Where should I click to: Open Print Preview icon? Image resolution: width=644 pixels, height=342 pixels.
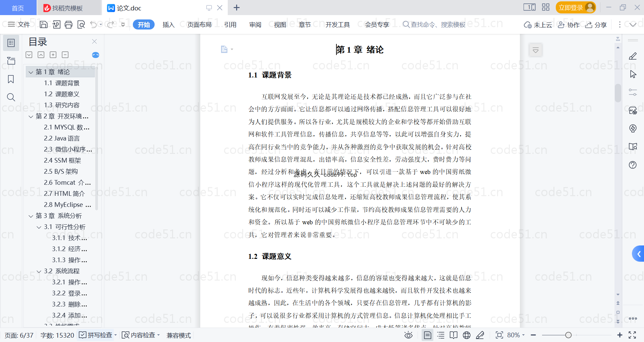pyautogui.click(x=81, y=24)
